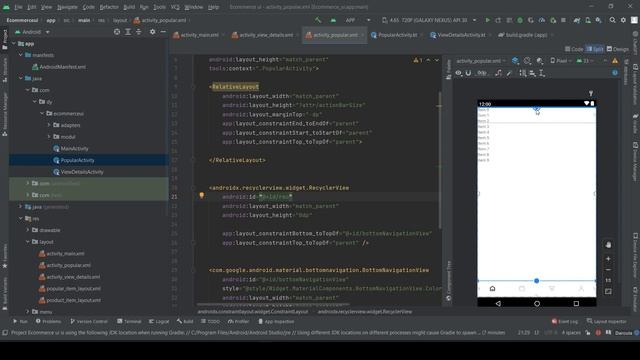Toggle the Project tool window on the left strip
The width and height of the screenshot is (640, 360).
pos(5,40)
